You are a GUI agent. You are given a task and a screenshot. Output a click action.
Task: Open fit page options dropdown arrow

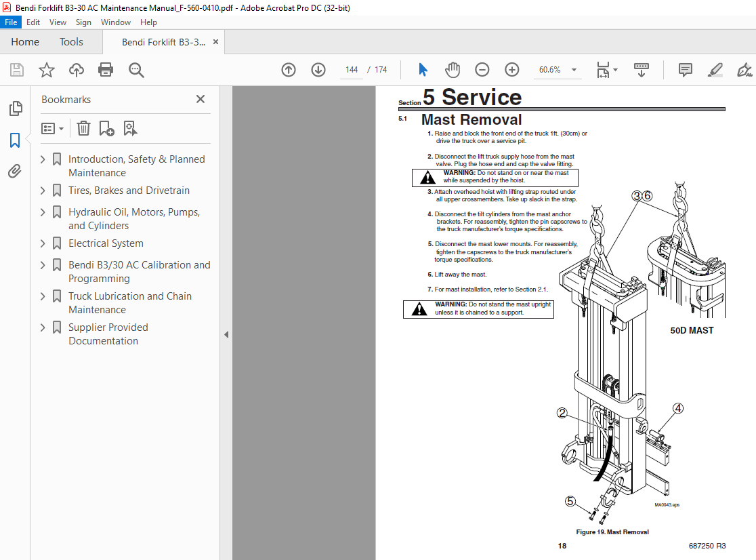[615, 70]
